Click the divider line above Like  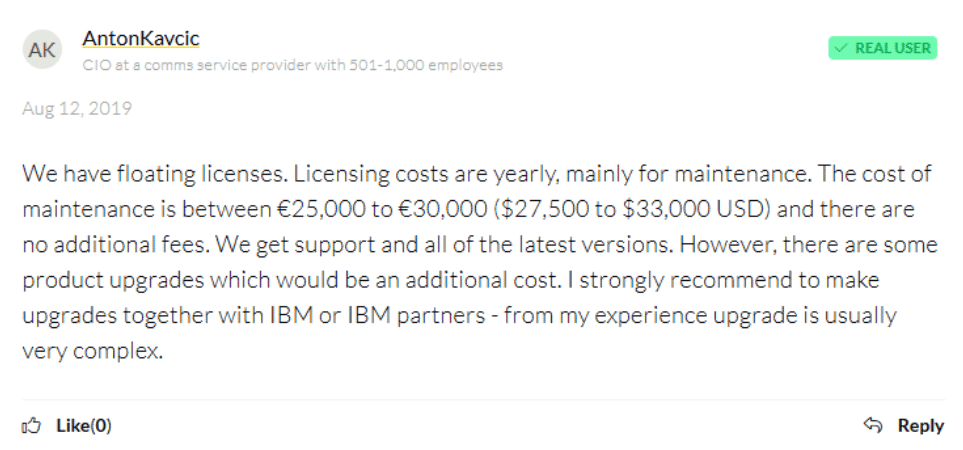[x=483, y=399]
